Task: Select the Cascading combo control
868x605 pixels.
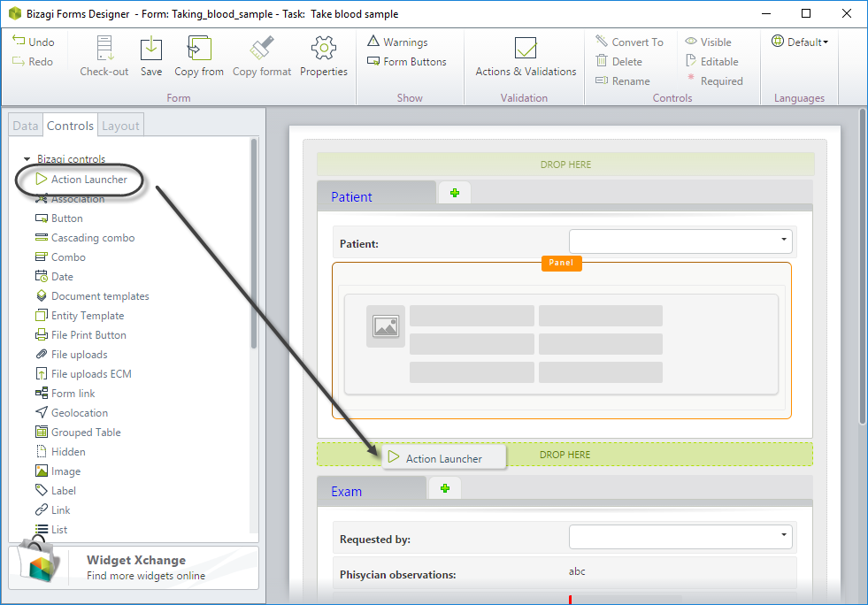Action: click(x=85, y=237)
